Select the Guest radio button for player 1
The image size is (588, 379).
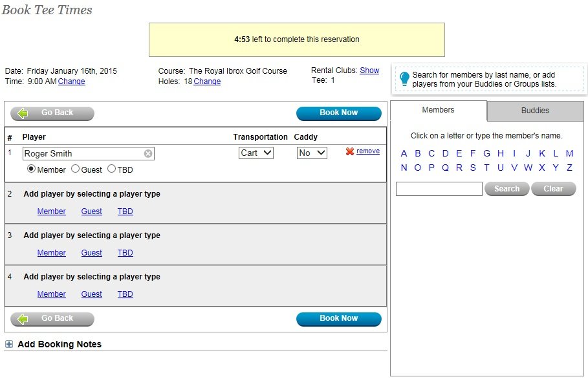point(75,169)
